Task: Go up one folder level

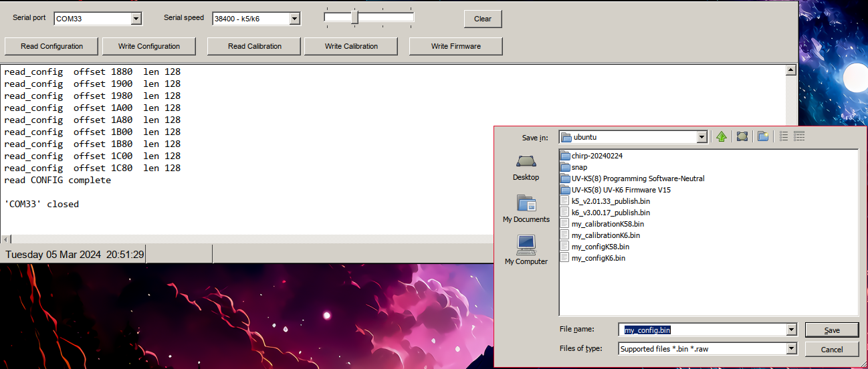Action: pyautogui.click(x=721, y=137)
